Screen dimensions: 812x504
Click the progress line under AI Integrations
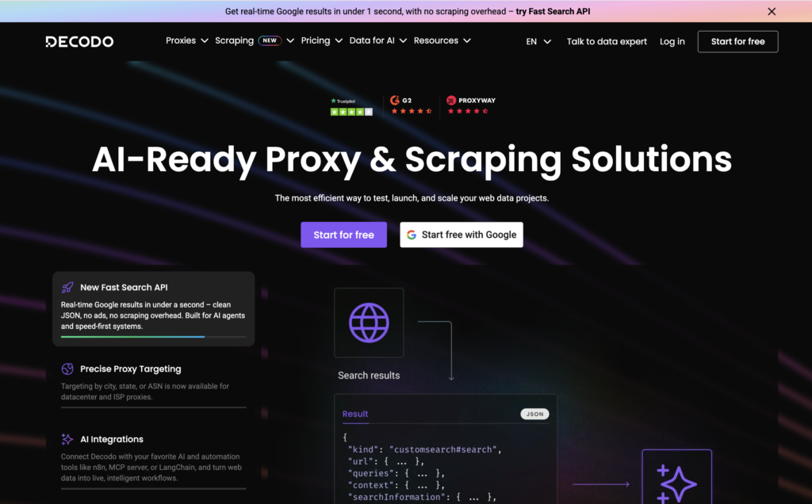(153, 488)
